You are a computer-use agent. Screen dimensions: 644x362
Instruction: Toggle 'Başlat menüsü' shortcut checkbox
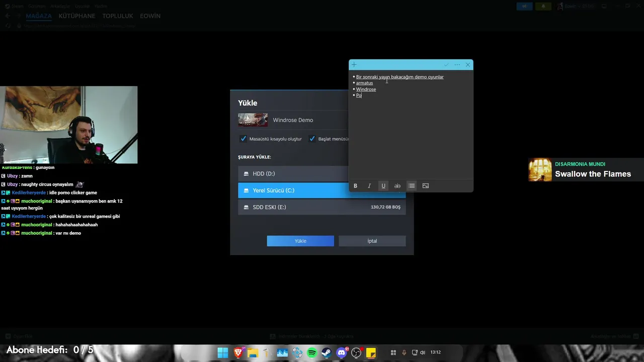(312, 139)
